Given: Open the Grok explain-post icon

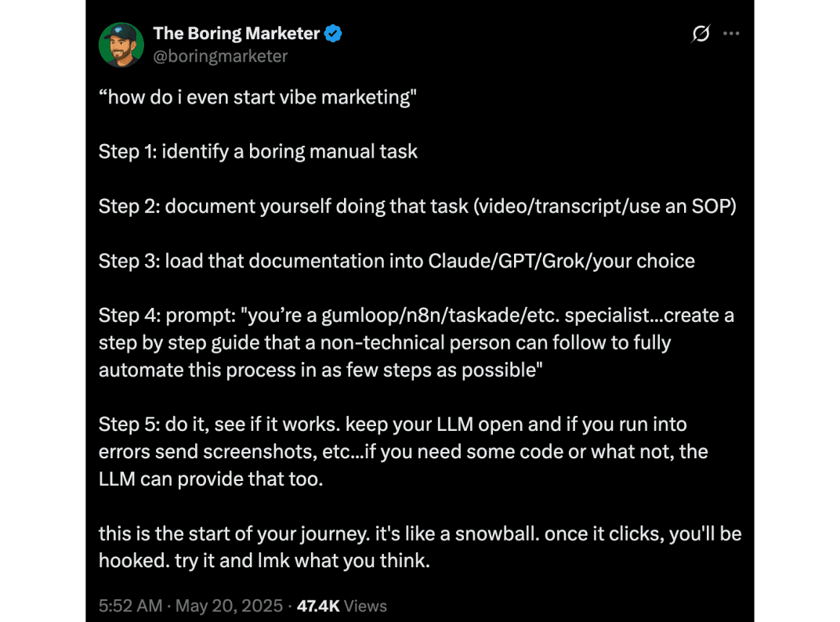Looking at the screenshot, I should pyautogui.click(x=701, y=33).
